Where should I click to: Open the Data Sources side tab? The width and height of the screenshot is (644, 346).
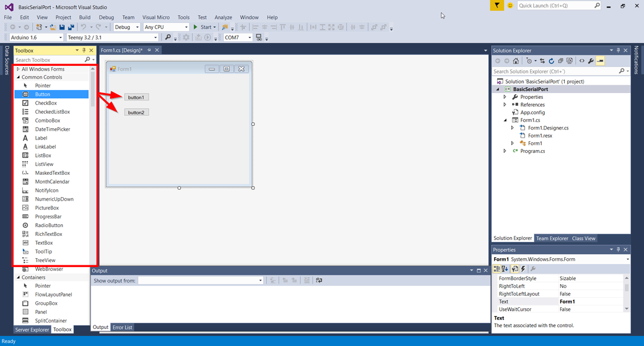[x=6, y=60]
